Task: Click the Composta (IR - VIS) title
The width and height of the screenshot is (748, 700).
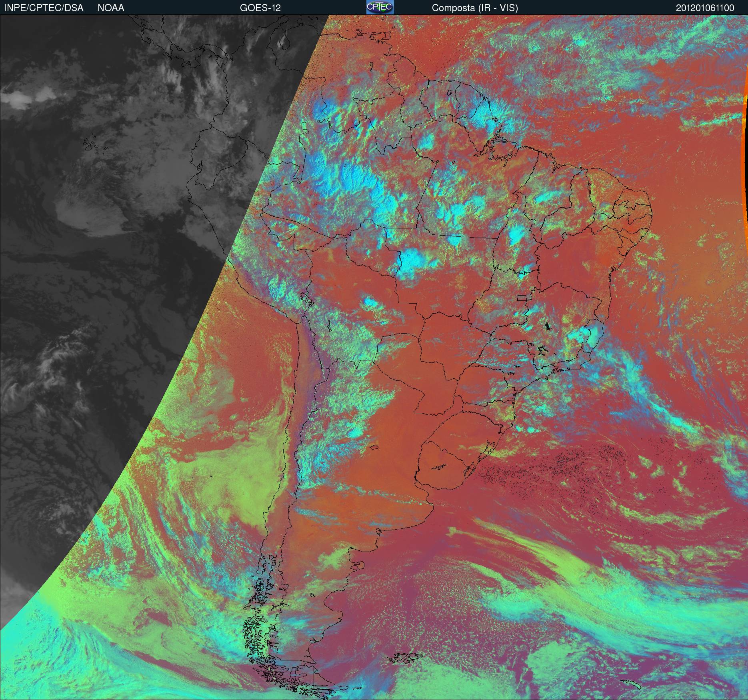Action: pos(475,8)
